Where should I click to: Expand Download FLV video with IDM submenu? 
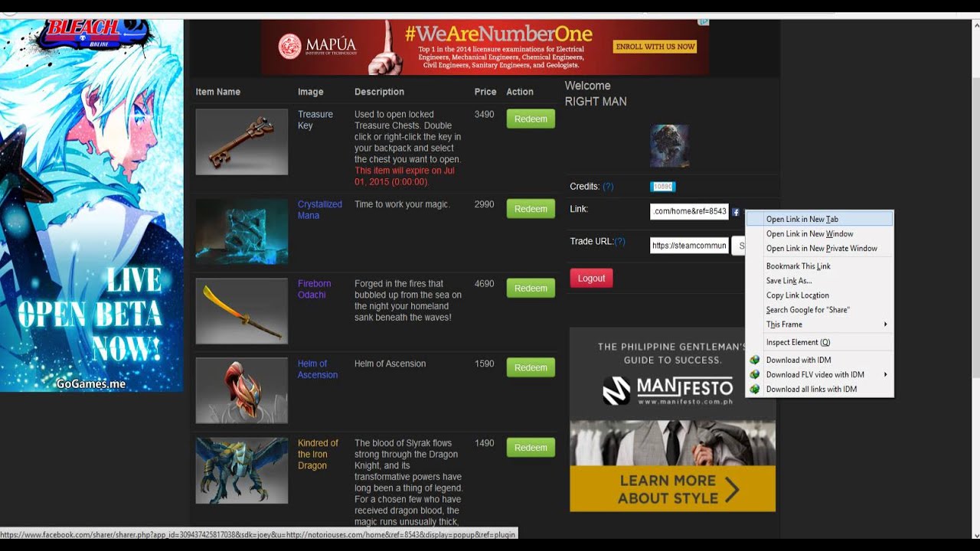pos(819,374)
